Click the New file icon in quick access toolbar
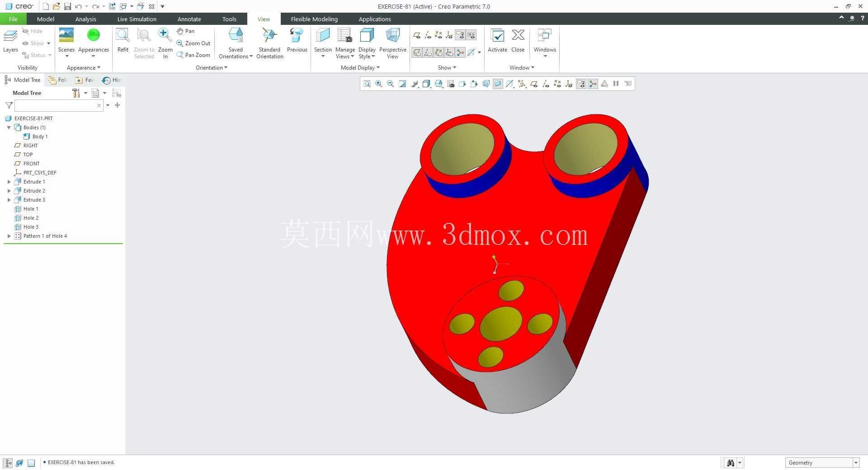 (x=46, y=6)
